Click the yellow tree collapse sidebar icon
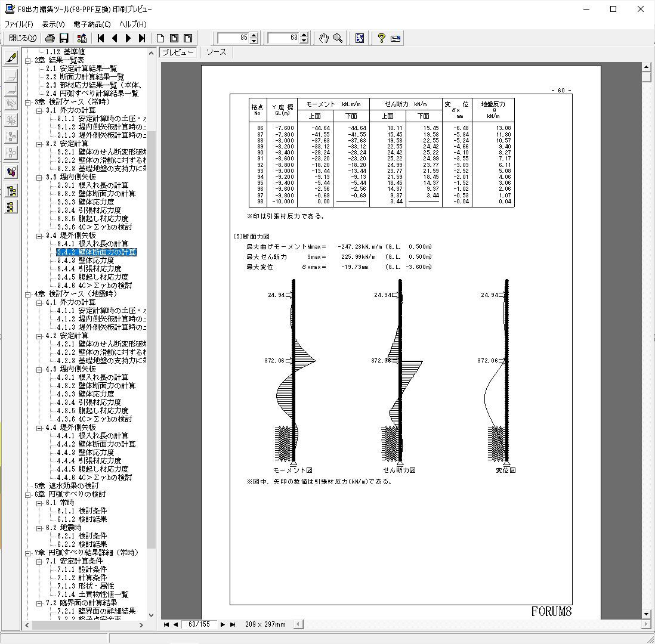 point(11,207)
